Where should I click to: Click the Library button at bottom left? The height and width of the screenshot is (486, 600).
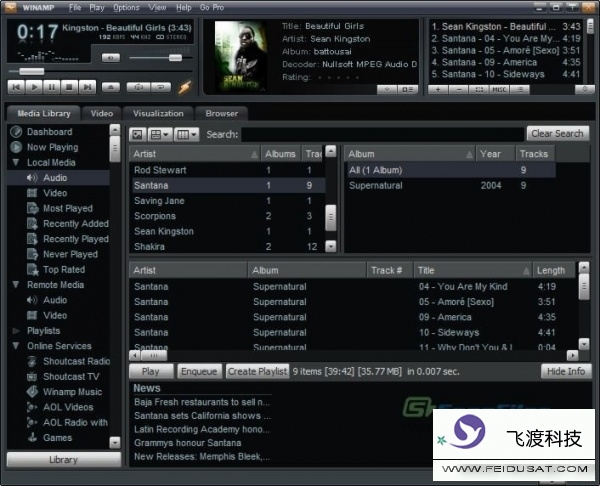point(64,460)
